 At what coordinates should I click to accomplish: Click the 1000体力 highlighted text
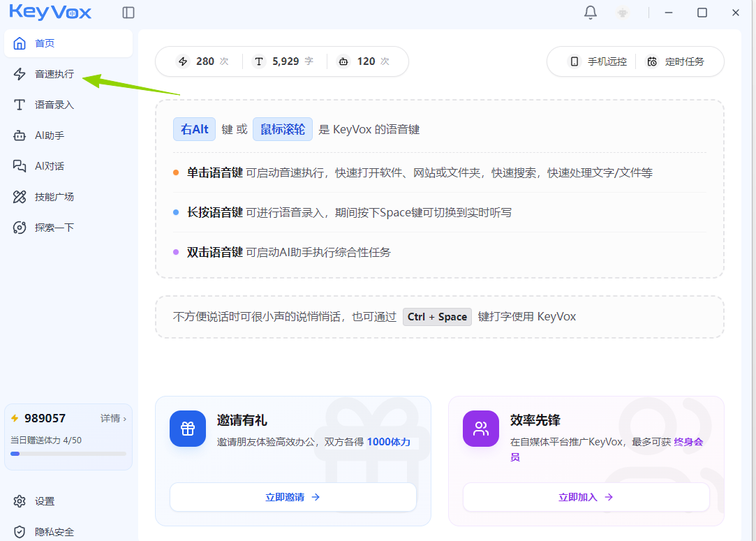[389, 442]
